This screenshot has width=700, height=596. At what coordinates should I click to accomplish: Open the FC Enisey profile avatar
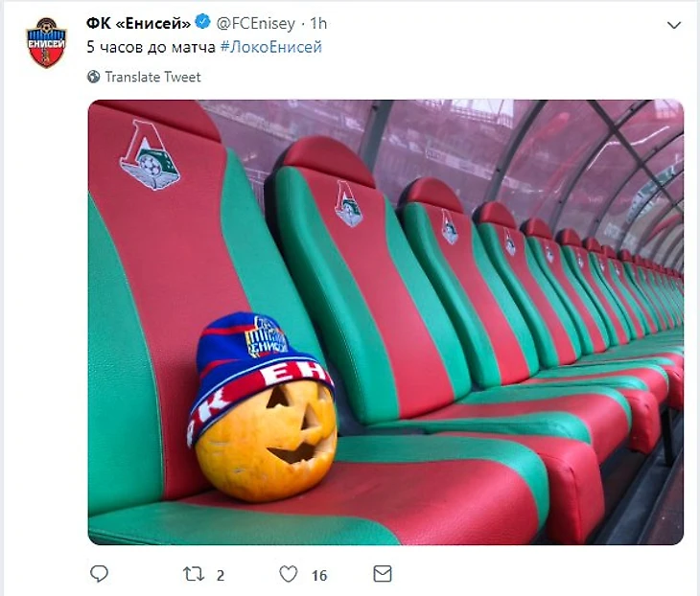click(45, 42)
